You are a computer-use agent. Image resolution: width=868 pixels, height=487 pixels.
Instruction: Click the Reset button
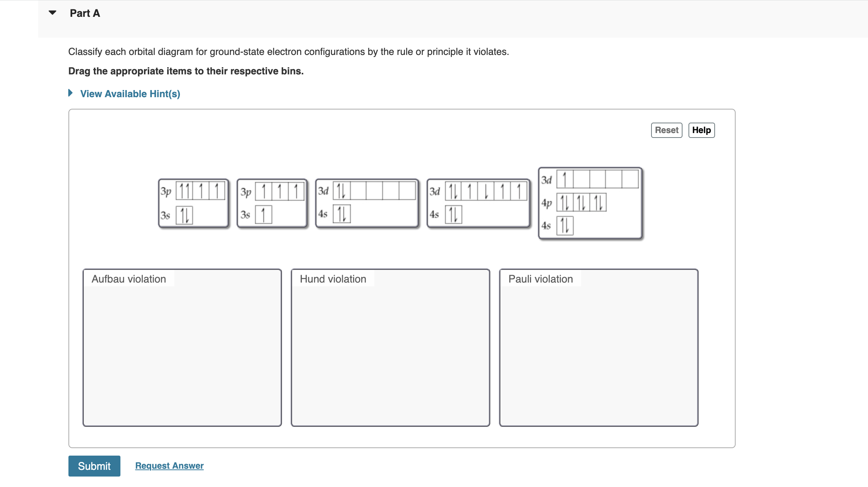[x=666, y=130]
